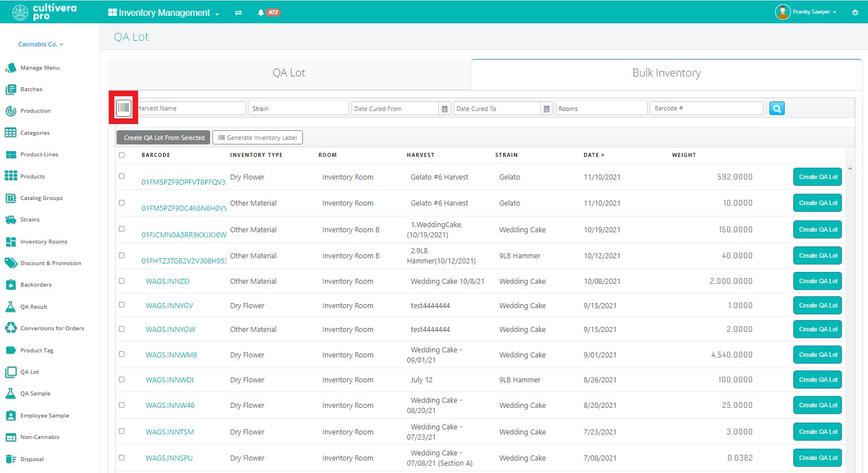Click the blue search magnifier button
This screenshot has width=868, height=473.
777,108
